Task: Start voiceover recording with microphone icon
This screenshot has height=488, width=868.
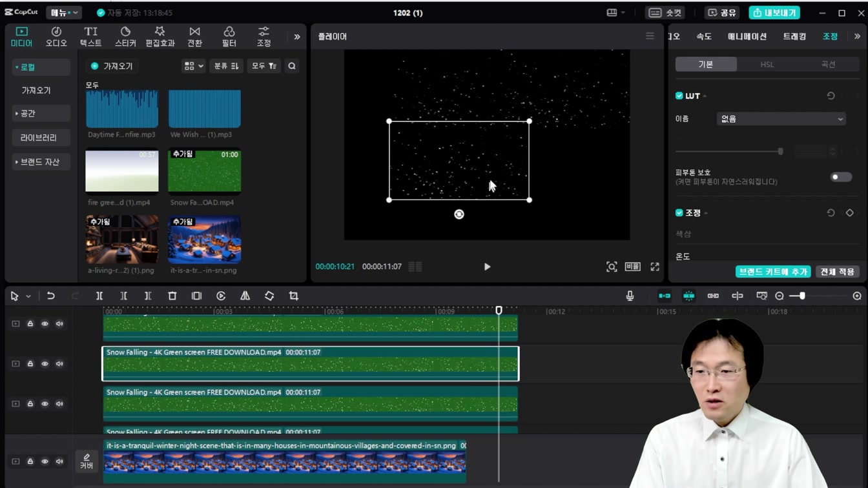Action: [630, 296]
